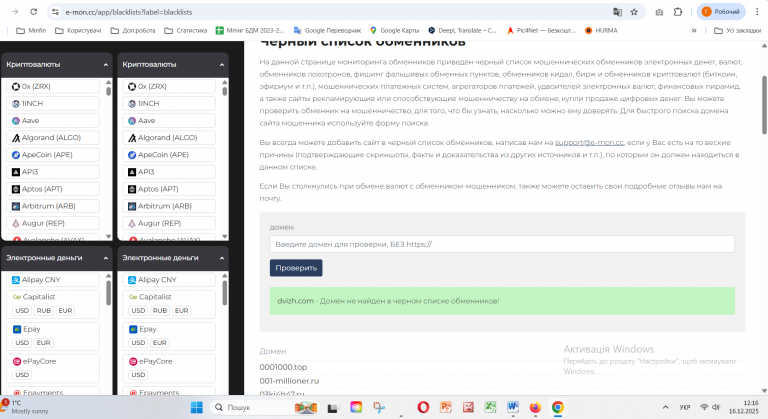The width and height of the screenshot is (768, 419).
Task: View site information icon in address bar
Action: [x=55, y=12]
